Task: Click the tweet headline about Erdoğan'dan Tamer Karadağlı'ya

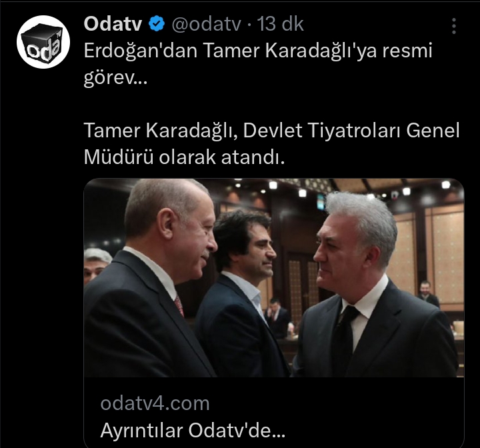Action: (258, 64)
